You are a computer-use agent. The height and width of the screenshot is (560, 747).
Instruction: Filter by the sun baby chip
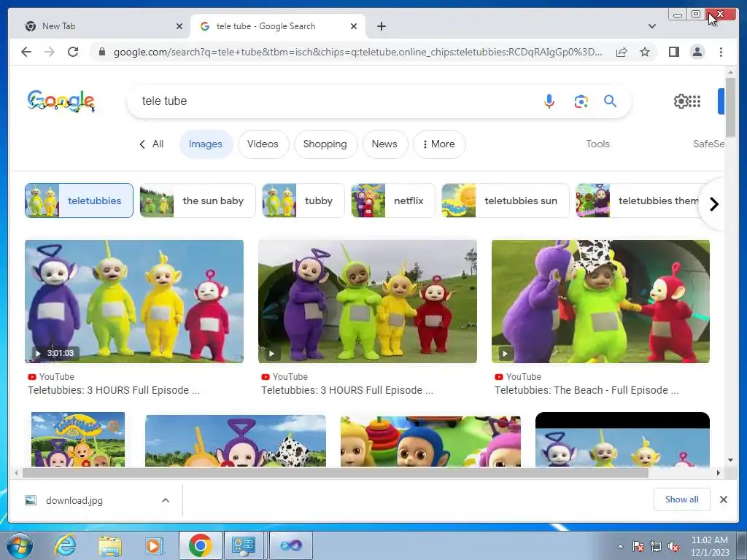[197, 201]
